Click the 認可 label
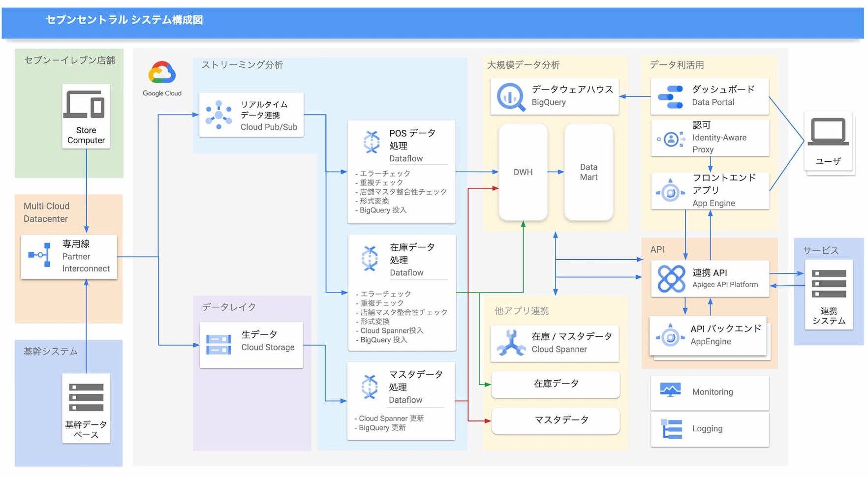 (702, 125)
